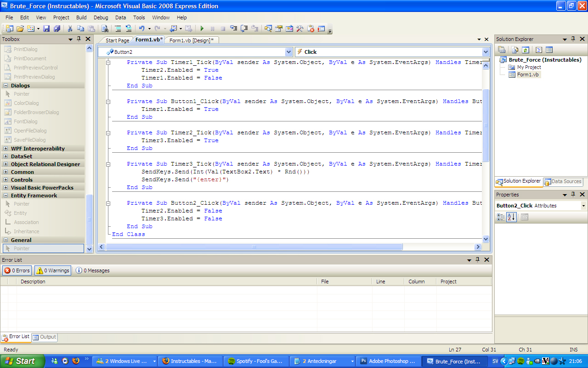Switch to Adobe Photoshop in taskbar
Screen dimensions: 588x368
[389, 361]
